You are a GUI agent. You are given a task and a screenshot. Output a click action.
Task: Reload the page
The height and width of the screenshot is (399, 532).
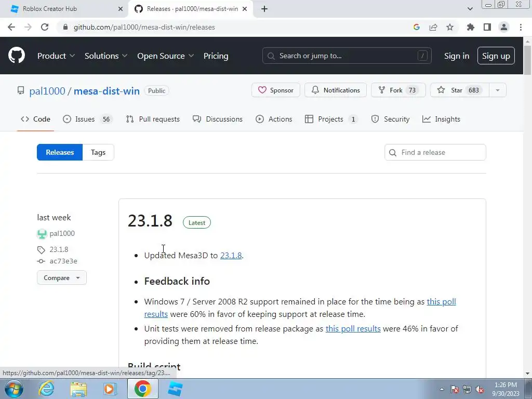point(45,27)
